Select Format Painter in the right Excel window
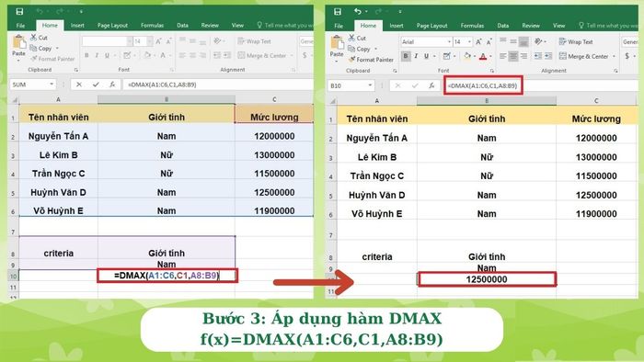 click(x=371, y=60)
